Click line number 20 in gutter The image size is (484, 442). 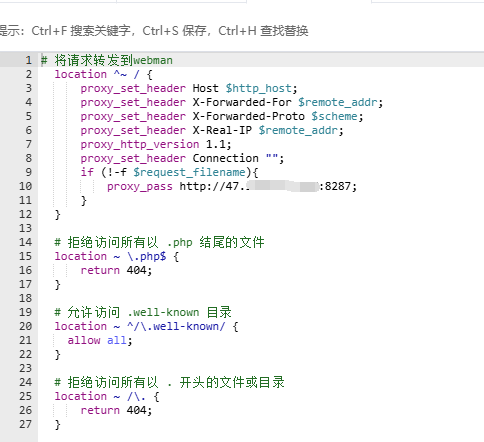pyautogui.click(x=25, y=326)
